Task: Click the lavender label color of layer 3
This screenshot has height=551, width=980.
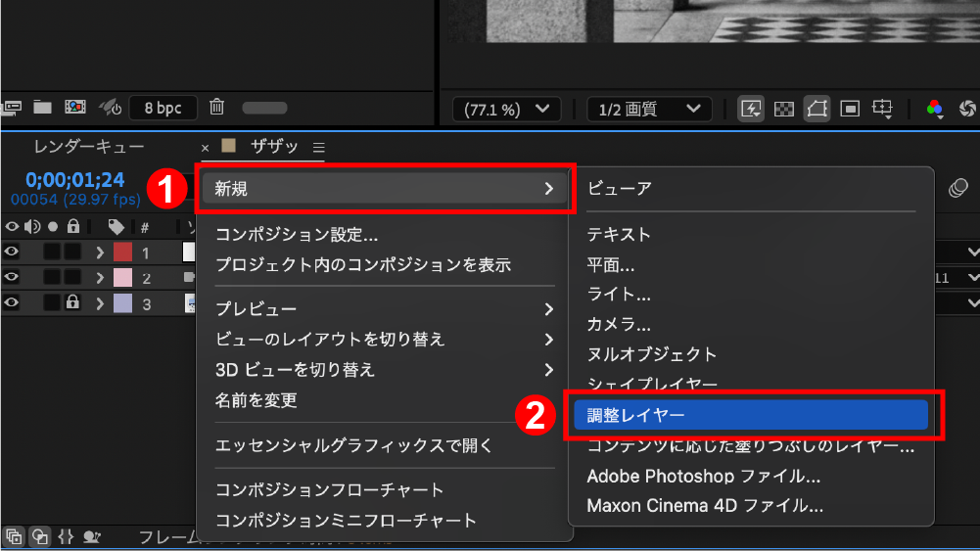Action: click(122, 303)
